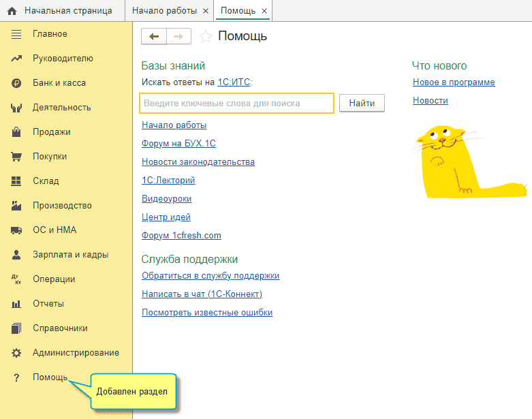The width and height of the screenshot is (532, 419).
Task: Click the Деятельность section icon
Action: pyautogui.click(x=16, y=108)
